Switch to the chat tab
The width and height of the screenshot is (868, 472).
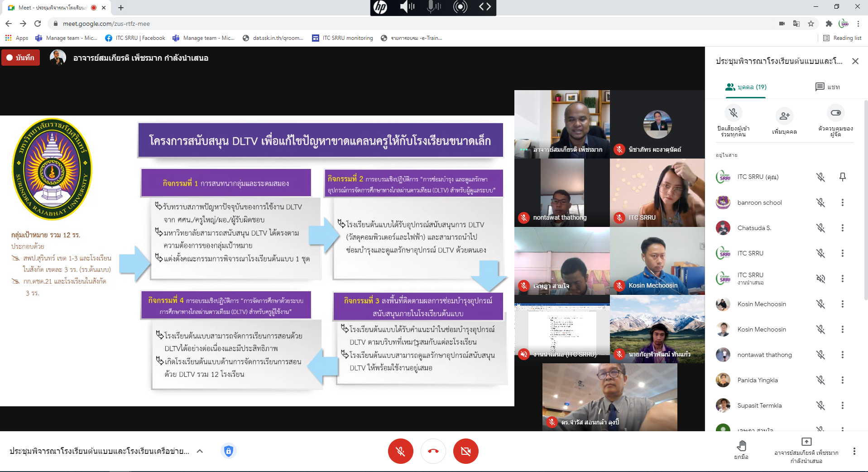tap(827, 87)
